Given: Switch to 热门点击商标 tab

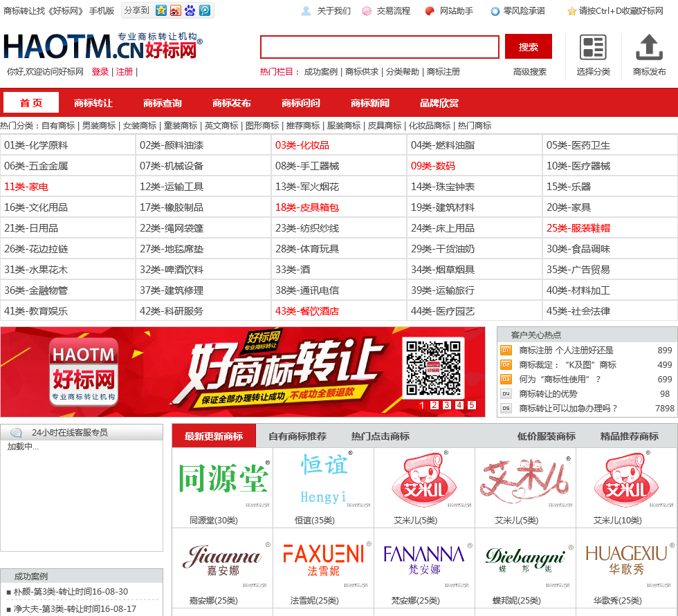Looking at the screenshot, I should [381, 436].
